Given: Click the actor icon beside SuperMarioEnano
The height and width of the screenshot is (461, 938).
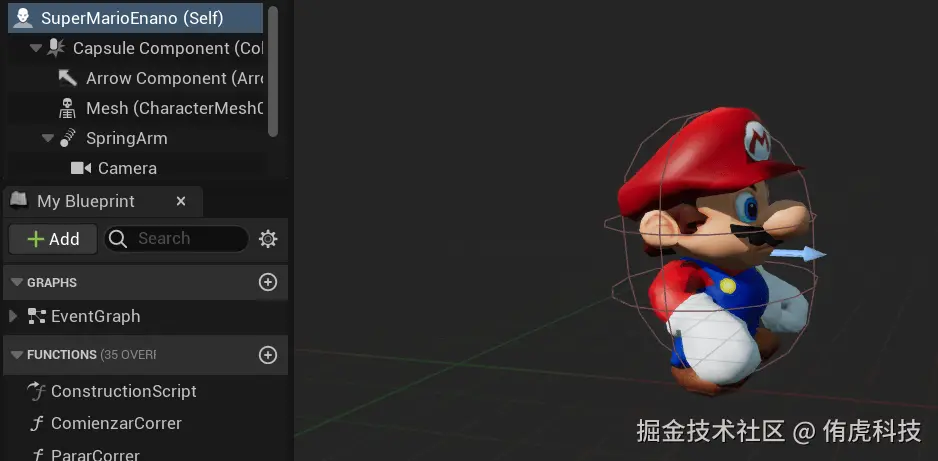Looking at the screenshot, I should pos(23,18).
